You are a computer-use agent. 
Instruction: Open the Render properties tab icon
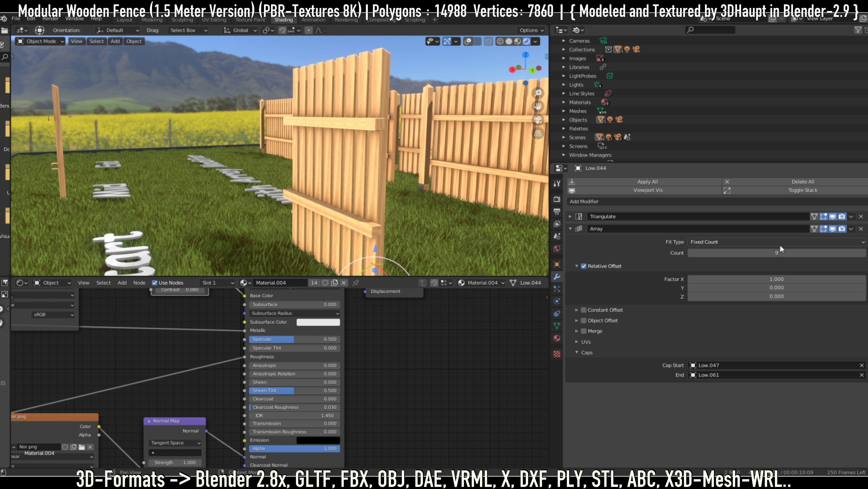click(x=557, y=199)
